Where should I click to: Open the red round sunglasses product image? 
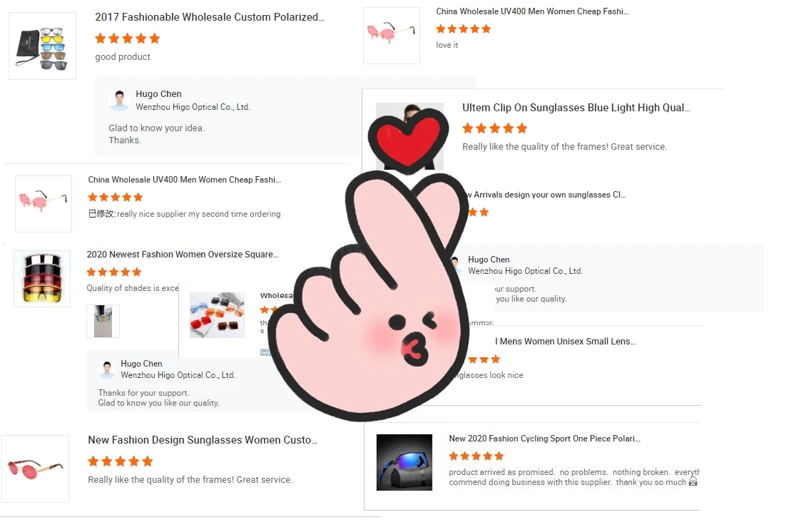[x=35, y=469]
